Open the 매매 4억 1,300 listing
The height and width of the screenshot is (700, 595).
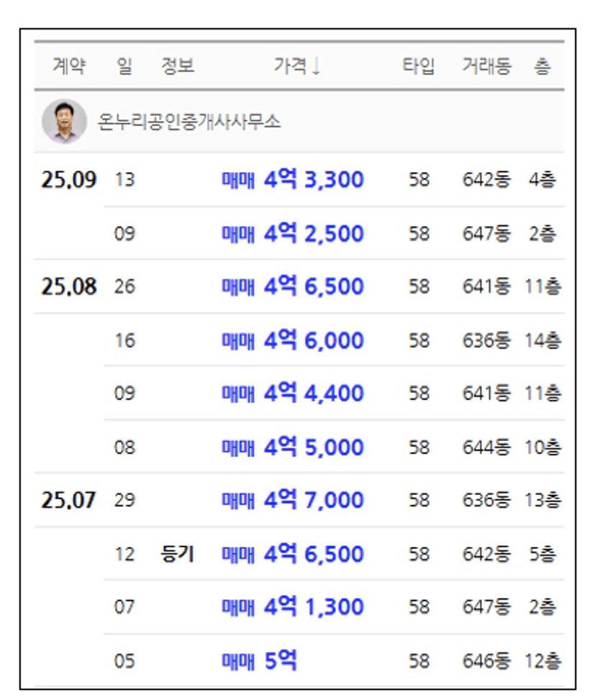click(x=293, y=606)
